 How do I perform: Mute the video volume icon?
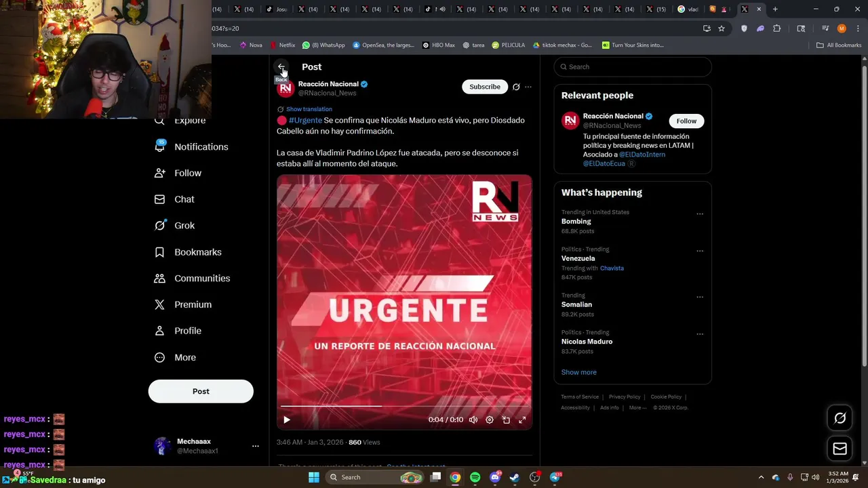point(473,420)
